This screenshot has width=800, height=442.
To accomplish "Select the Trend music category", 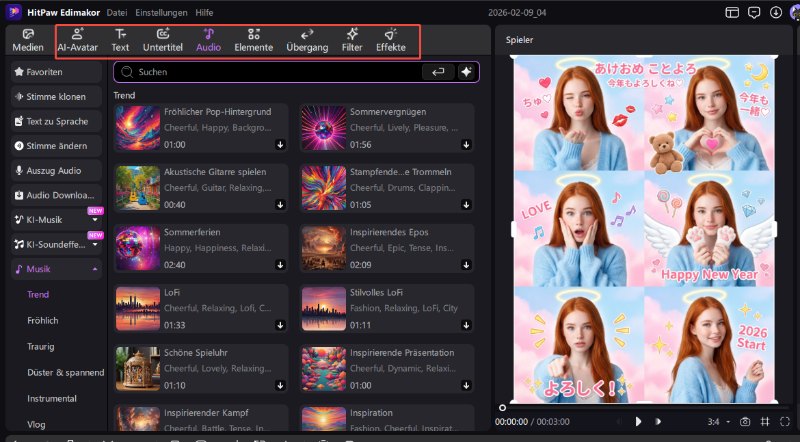I will [38, 294].
